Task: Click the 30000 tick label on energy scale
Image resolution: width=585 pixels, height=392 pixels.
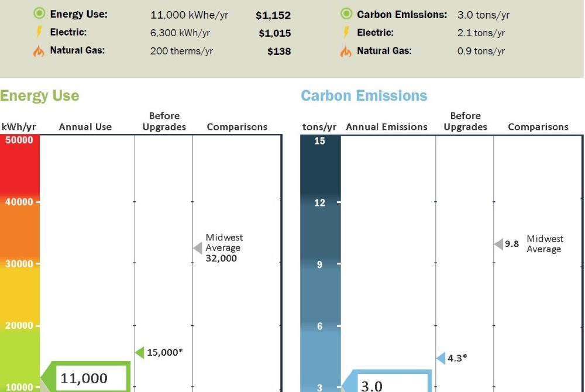Action: [x=19, y=264]
